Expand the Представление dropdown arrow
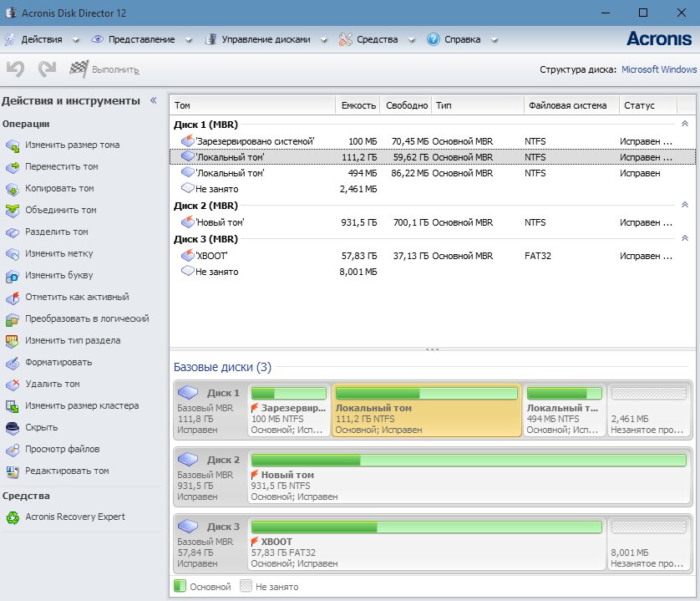This screenshot has width=700, height=601. (x=189, y=40)
